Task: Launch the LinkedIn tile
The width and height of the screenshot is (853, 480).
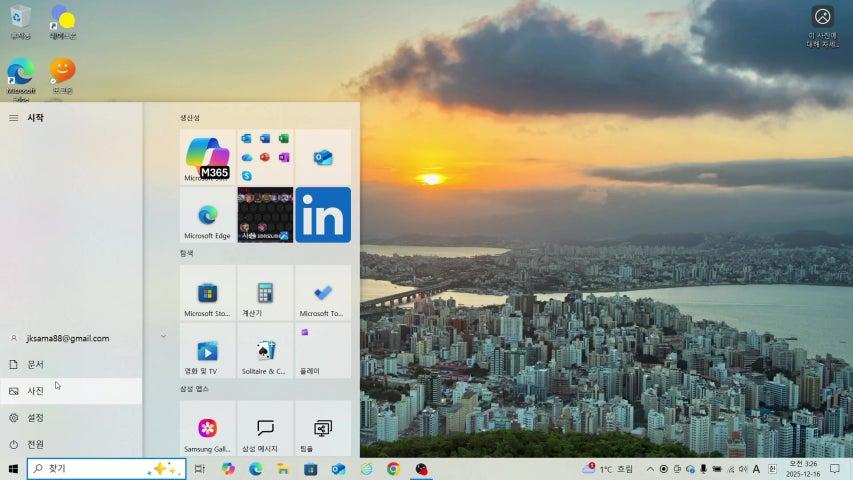Action: 323,214
